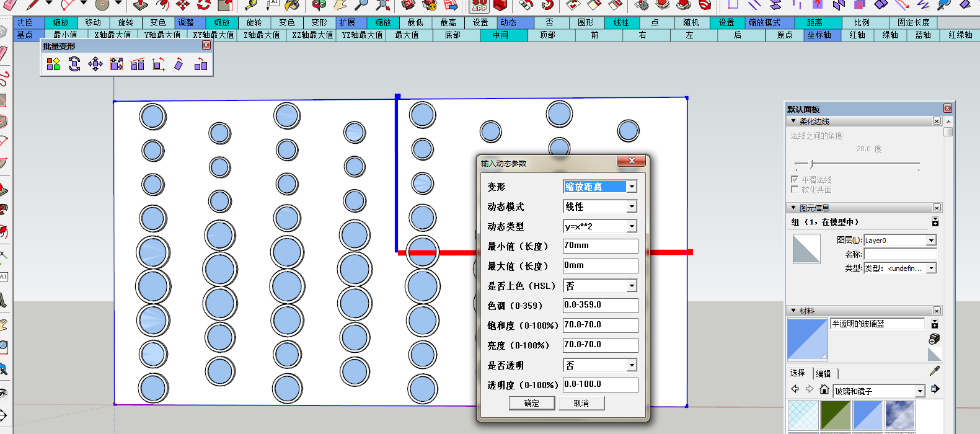Viewport: 980px width, 434px height.
Task: Click the last icon in 批量变形 toolbar
Action: tap(201, 64)
